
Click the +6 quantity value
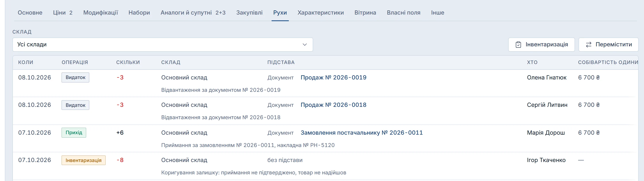coord(120,133)
